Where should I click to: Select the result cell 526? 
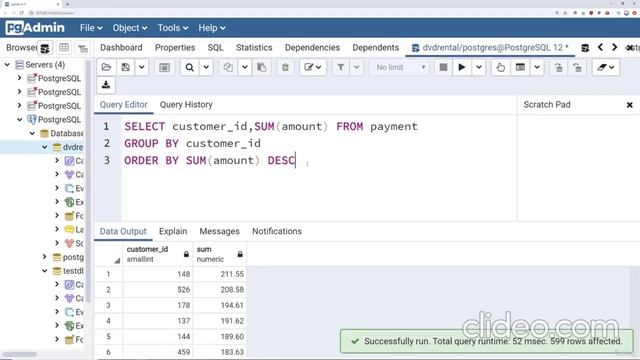tap(158, 289)
